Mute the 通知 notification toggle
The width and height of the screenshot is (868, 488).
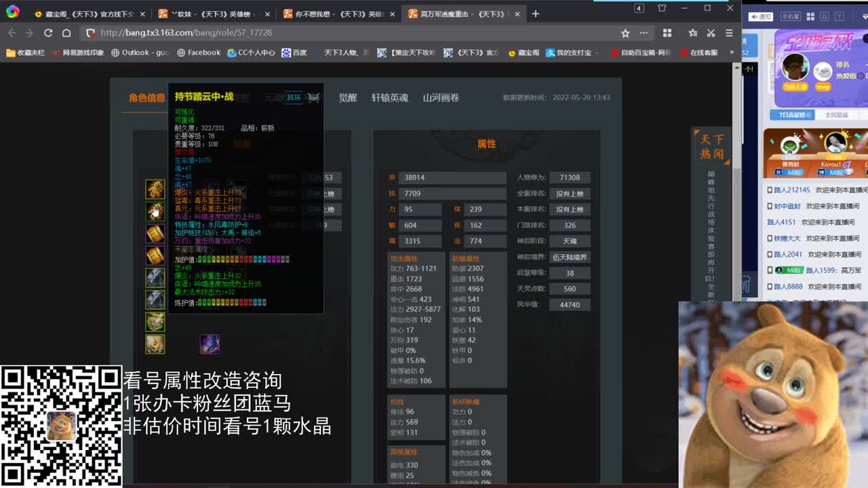pyautogui.click(x=761, y=17)
